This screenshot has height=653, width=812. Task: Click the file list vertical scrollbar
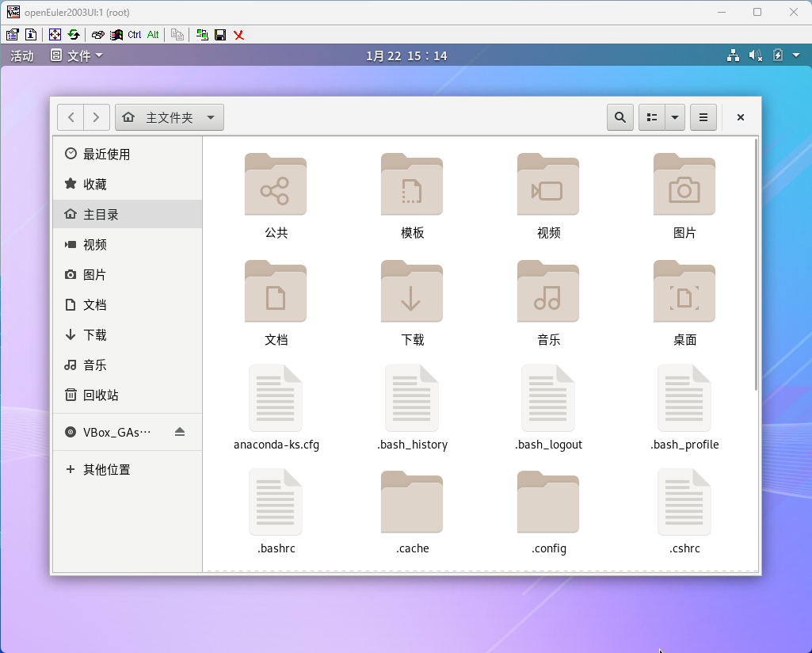coord(756,264)
